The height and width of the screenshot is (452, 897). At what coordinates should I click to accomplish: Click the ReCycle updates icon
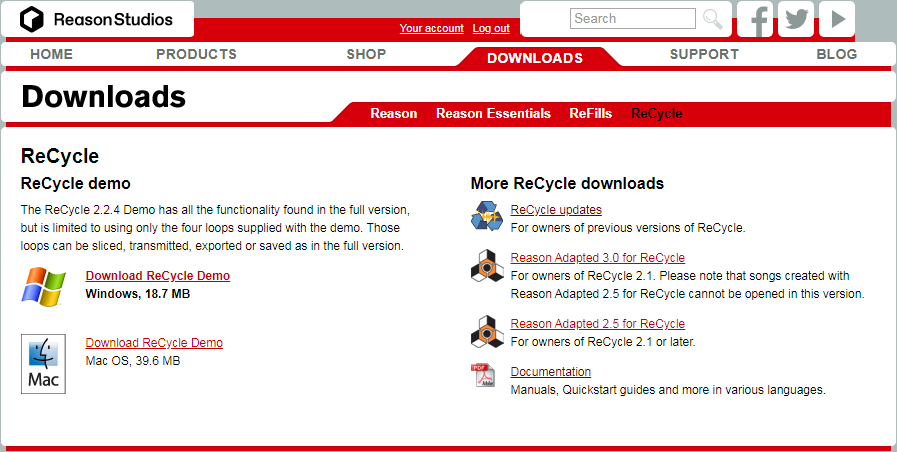click(487, 216)
